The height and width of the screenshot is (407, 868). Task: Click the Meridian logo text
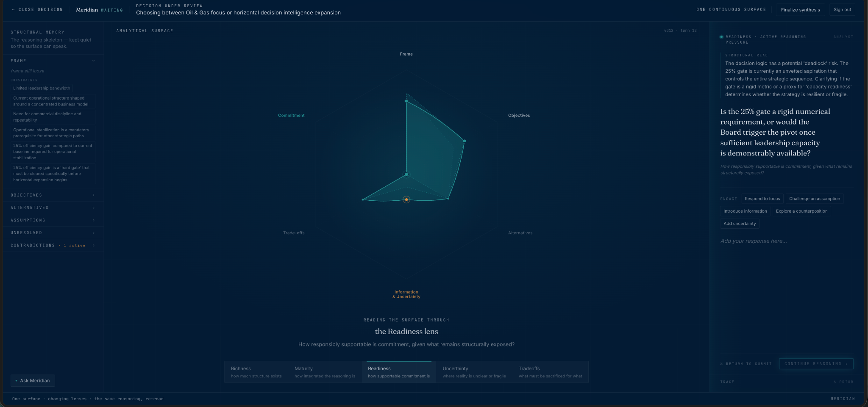point(87,10)
